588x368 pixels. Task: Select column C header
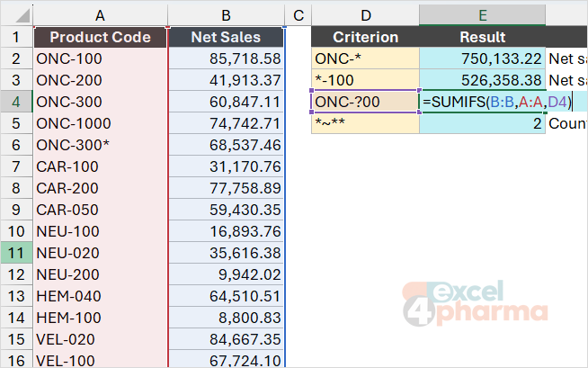298,15
